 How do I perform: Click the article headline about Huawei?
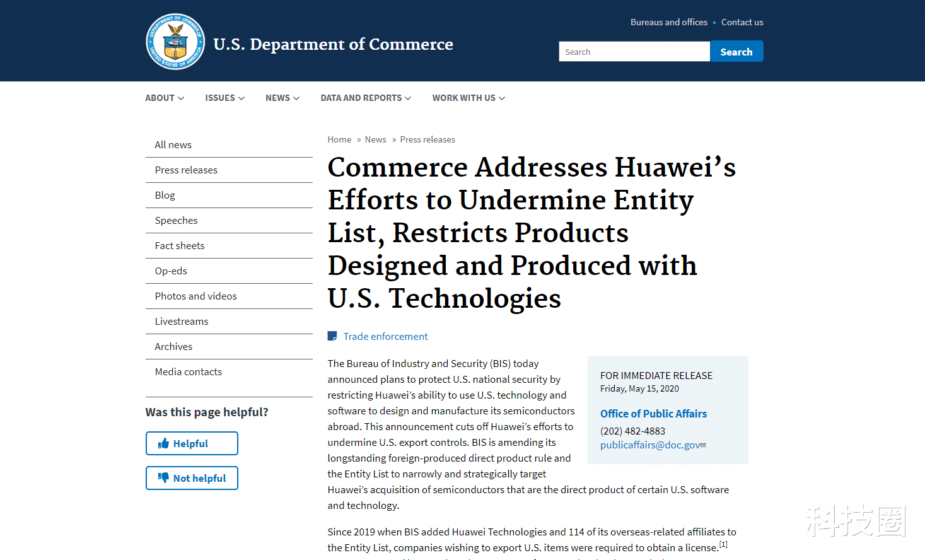(532, 233)
